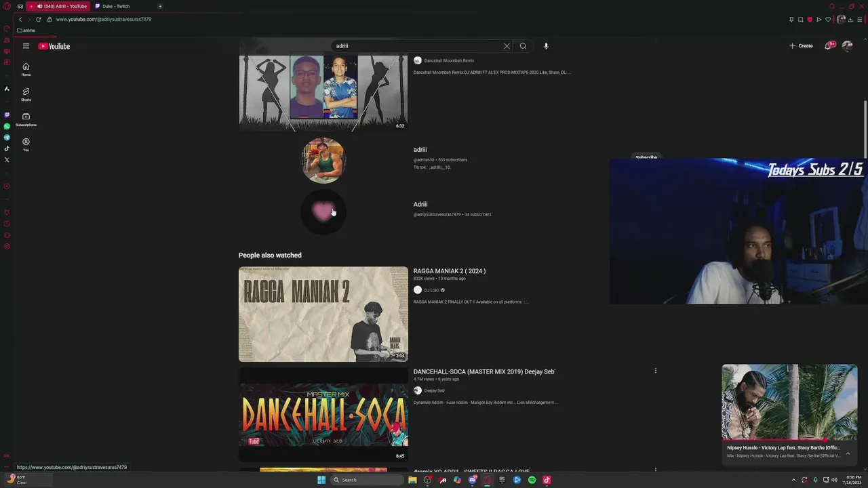Open TikTok in Opera sidebar
The image size is (868, 488).
7,148
